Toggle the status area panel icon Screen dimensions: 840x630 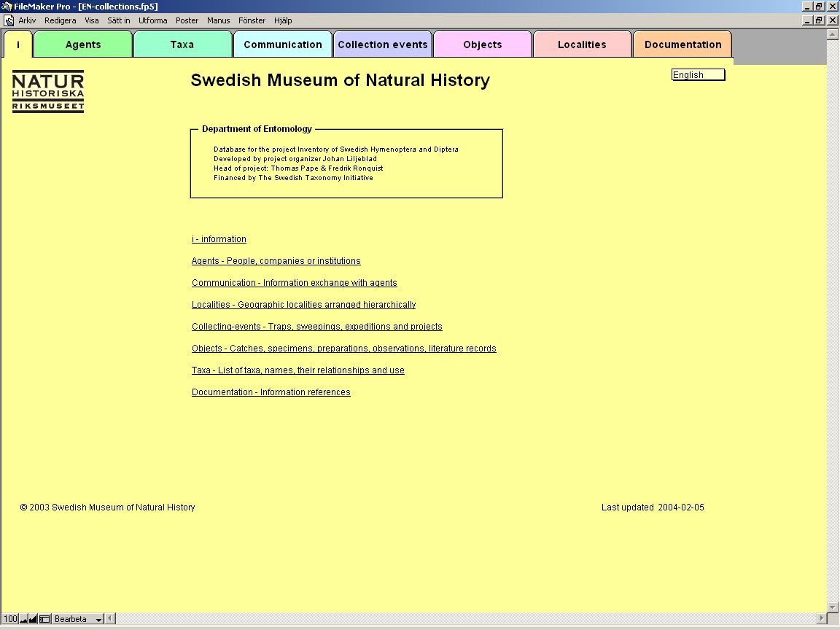(x=44, y=619)
